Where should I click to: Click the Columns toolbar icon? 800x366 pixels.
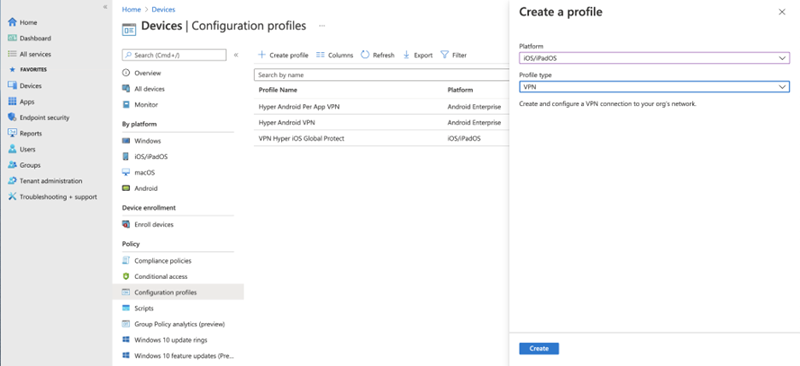coord(320,55)
